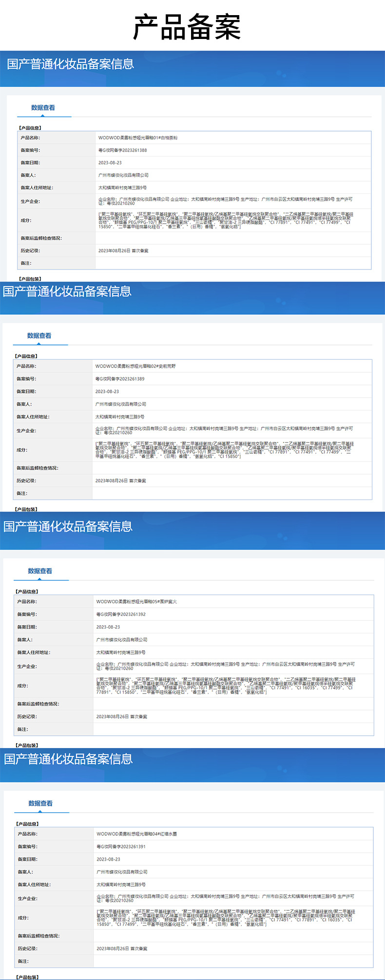Open 数据查看 tab above the 04# product record

pos(40,804)
